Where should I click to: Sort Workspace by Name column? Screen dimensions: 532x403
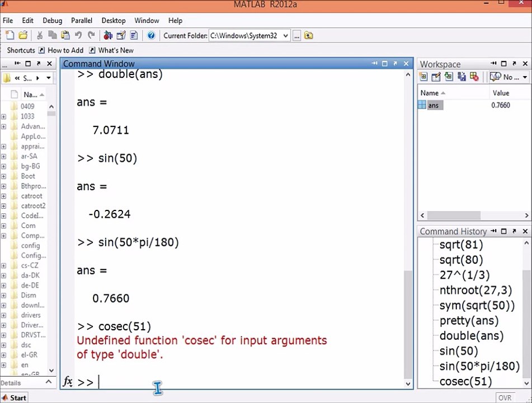[432, 93]
